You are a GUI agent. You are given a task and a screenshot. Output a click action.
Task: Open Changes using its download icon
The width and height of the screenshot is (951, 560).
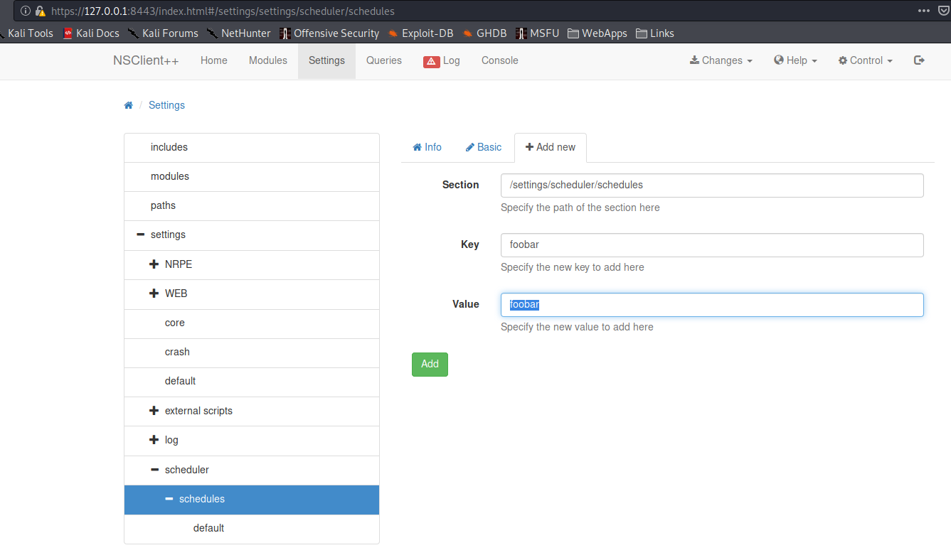696,60
